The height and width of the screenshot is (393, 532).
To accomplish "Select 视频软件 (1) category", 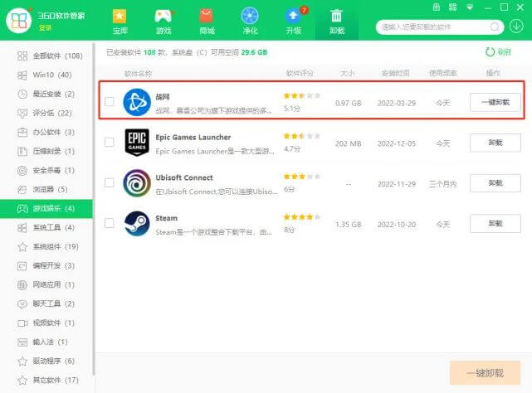I will pos(46,323).
